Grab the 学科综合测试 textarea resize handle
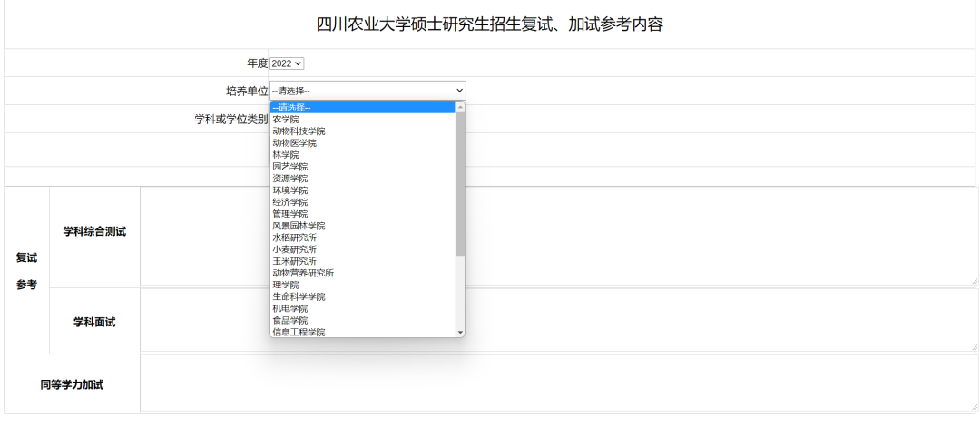 click(x=975, y=282)
